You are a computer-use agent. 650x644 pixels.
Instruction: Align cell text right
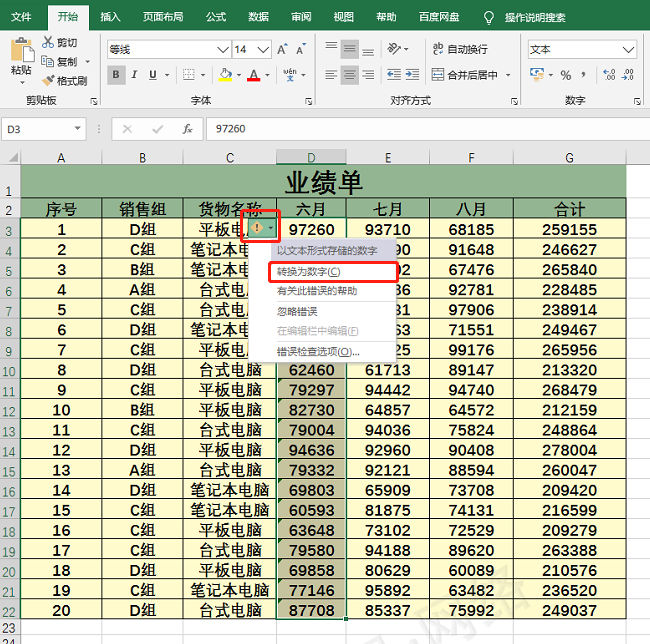point(368,75)
